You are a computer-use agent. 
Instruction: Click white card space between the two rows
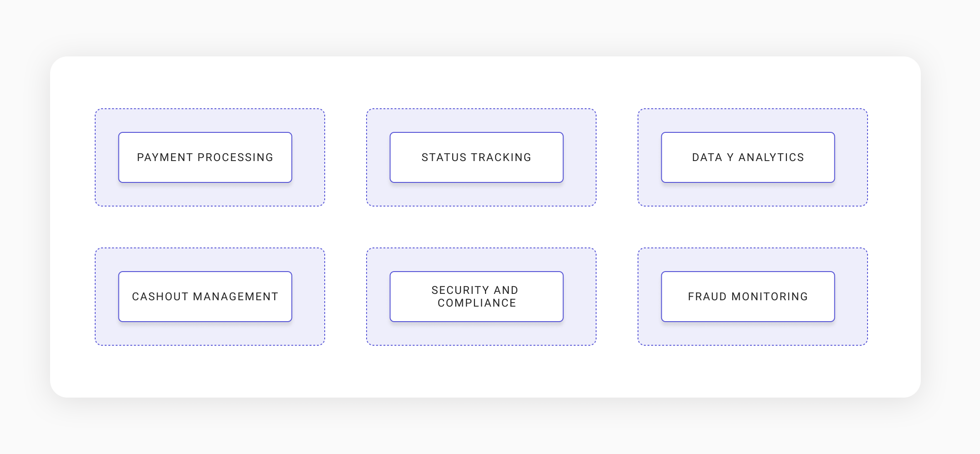pyautogui.click(x=481, y=227)
